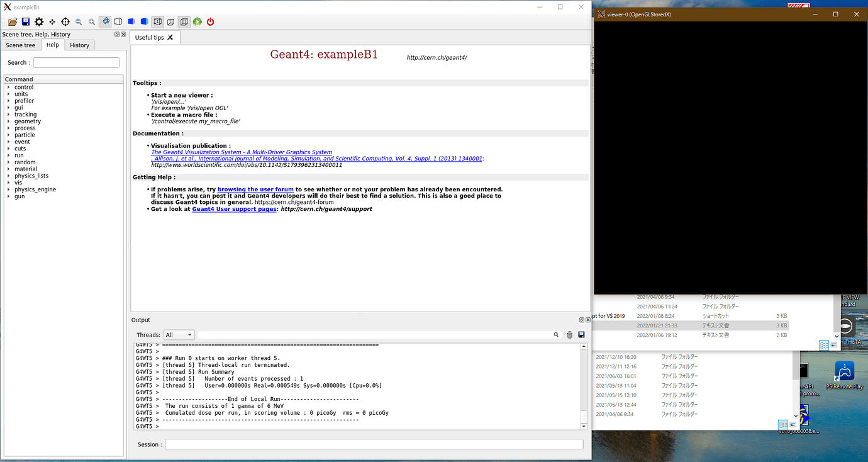The width and height of the screenshot is (868, 462).
Task: Open the Threads filter dropdown
Action: click(x=179, y=334)
